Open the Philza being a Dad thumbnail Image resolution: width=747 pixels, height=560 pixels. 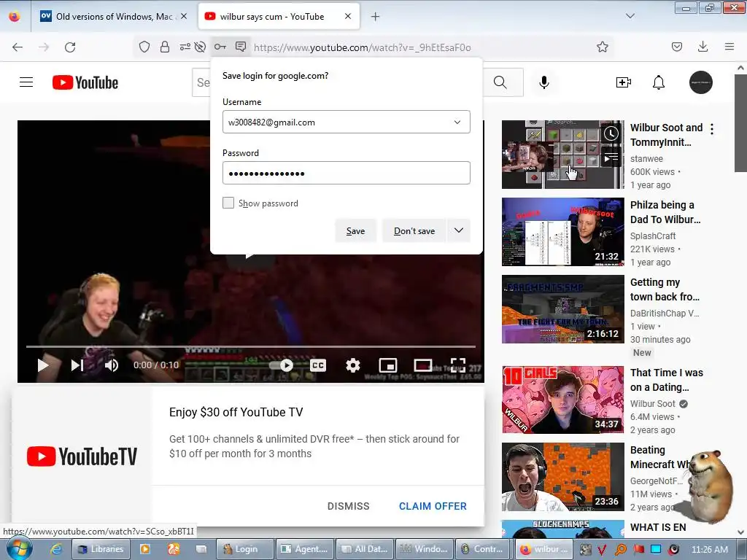[x=562, y=231]
